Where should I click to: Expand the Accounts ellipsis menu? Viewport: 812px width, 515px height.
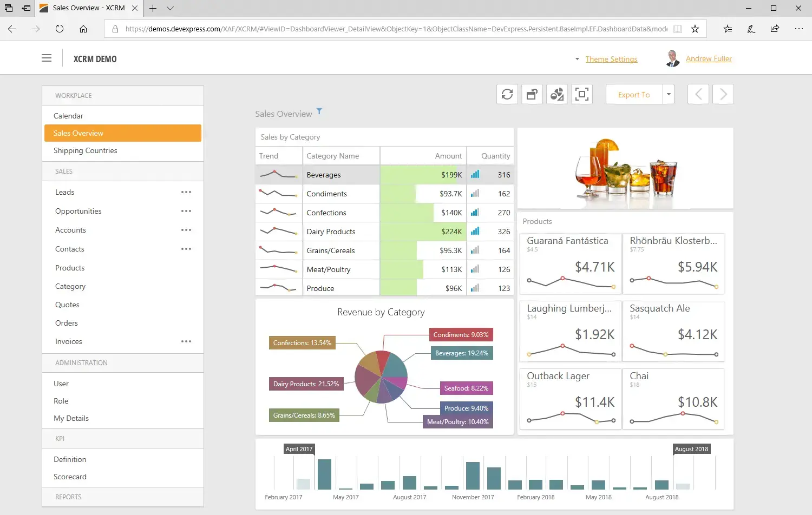186,230
